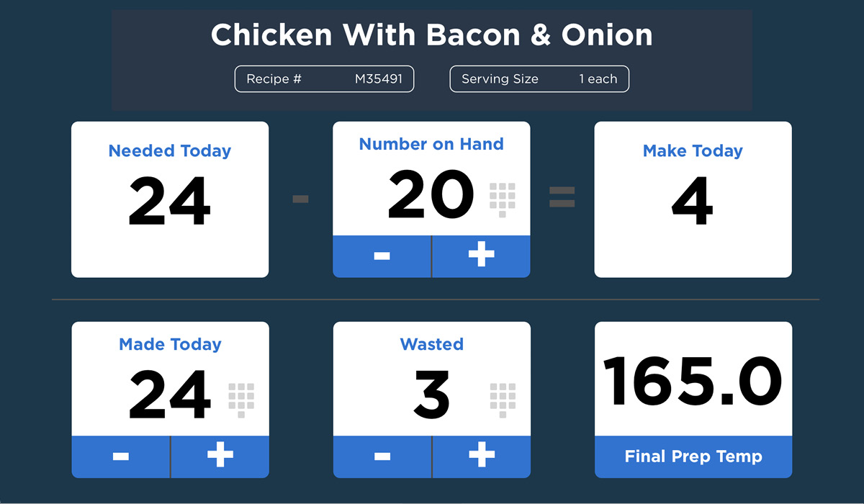Increase Number on Hand with plus button

click(481, 256)
